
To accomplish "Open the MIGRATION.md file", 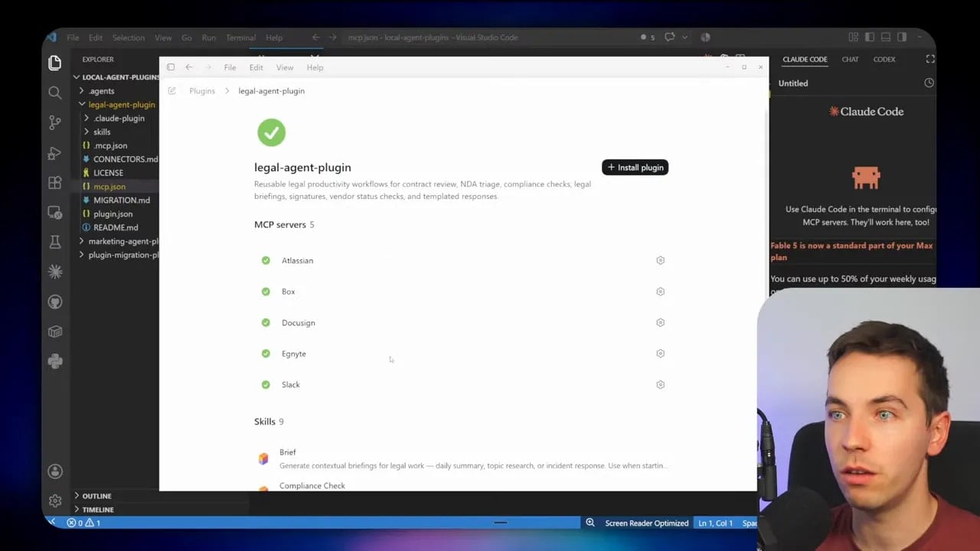I will click(122, 201).
